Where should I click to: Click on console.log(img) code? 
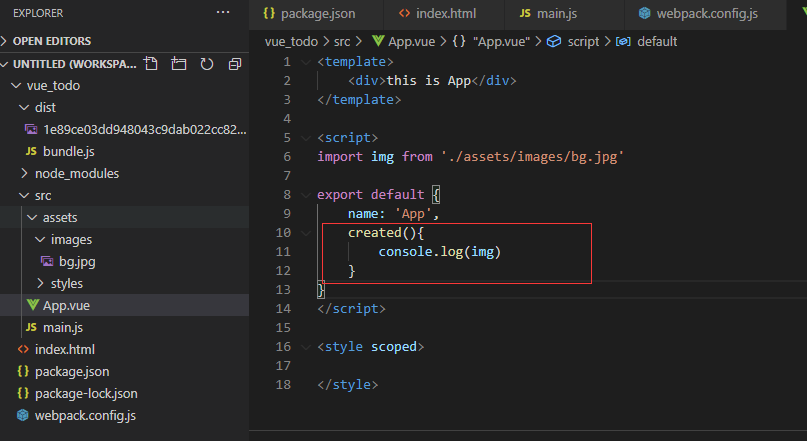(440, 252)
